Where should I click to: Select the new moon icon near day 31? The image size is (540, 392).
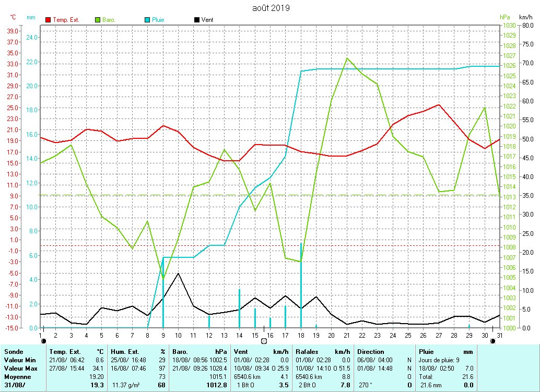coord(492,340)
